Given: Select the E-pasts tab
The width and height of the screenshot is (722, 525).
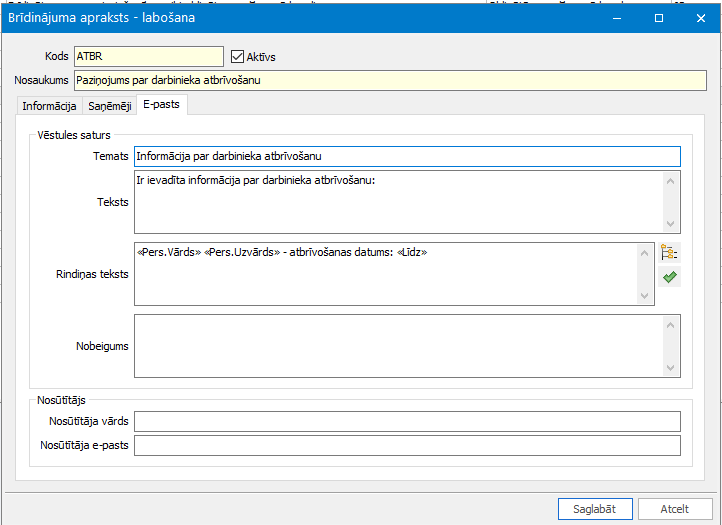Looking at the screenshot, I should pos(161,105).
